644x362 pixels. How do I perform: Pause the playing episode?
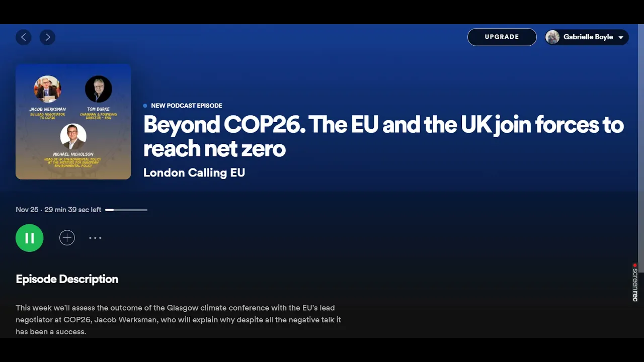point(30,238)
